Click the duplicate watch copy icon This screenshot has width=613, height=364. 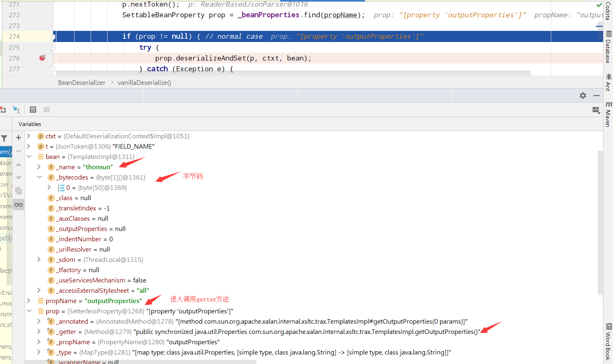tap(19, 191)
